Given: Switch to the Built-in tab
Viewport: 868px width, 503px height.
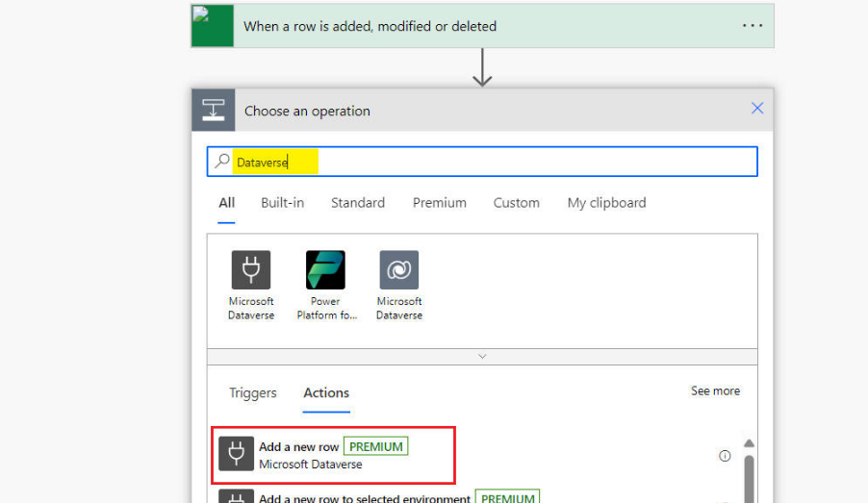Looking at the screenshot, I should [282, 203].
